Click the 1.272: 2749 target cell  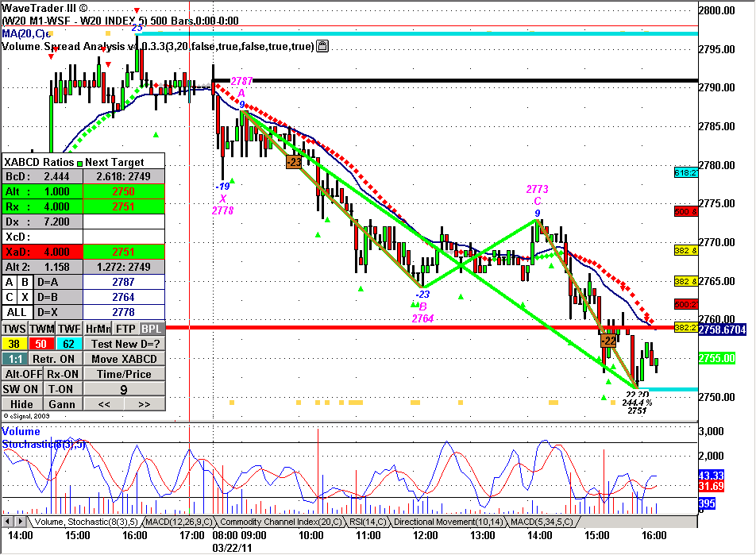124,267
